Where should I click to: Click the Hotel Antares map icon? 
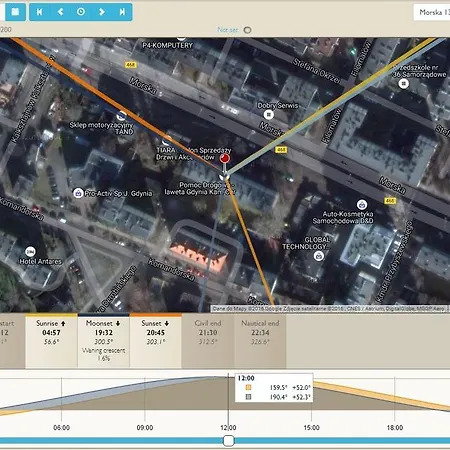(x=30, y=251)
